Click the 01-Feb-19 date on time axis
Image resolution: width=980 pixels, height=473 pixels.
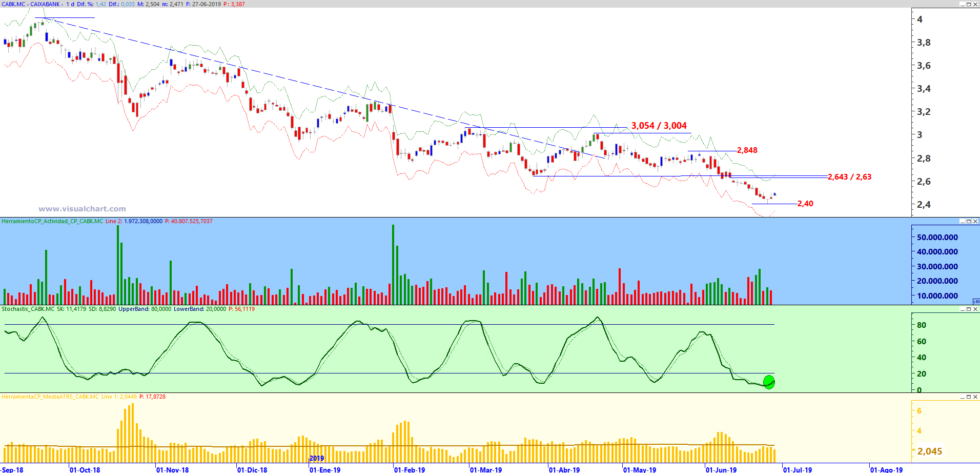pyautogui.click(x=410, y=469)
